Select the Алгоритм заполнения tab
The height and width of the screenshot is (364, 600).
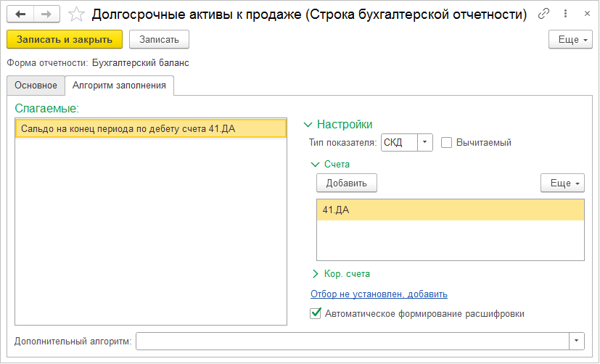tap(119, 86)
